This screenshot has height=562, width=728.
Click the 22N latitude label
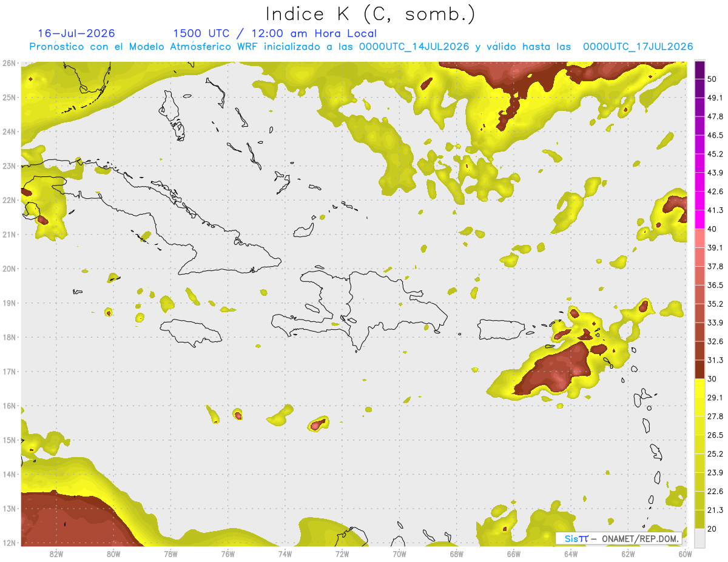point(9,200)
